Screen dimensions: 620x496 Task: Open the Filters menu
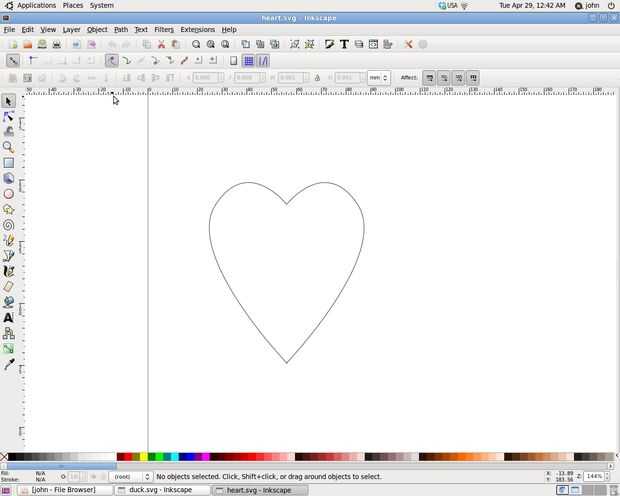(x=164, y=30)
